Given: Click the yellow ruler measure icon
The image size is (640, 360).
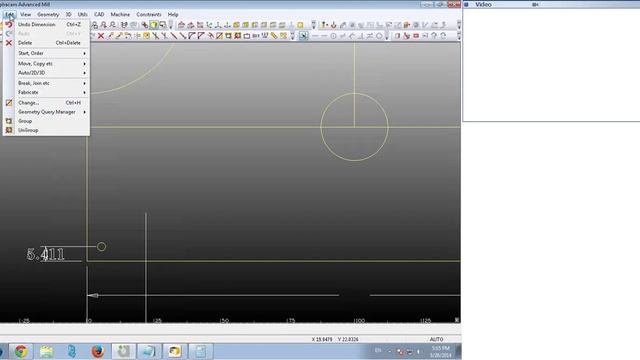Looking at the screenshot, I should point(274,36).
